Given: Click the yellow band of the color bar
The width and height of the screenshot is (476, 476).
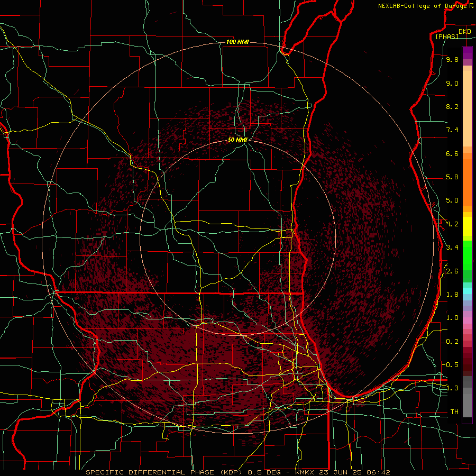Looking at the screenshot, I should pos(467,226).
